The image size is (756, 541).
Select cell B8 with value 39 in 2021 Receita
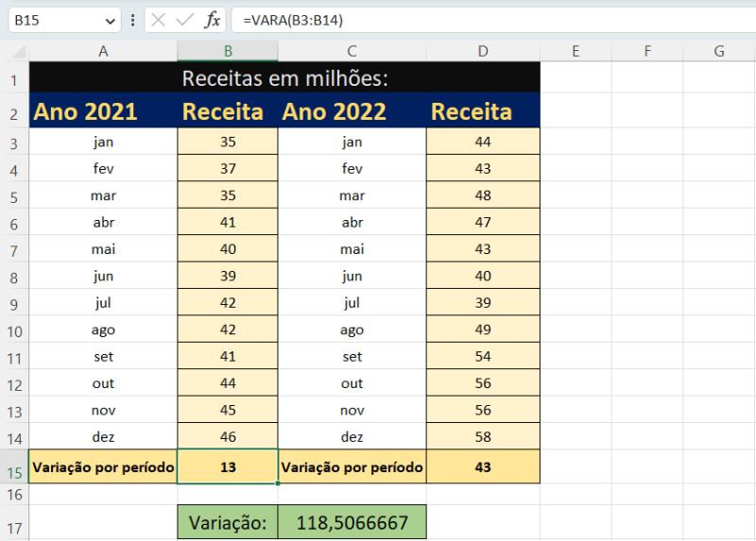click(228, 276)
